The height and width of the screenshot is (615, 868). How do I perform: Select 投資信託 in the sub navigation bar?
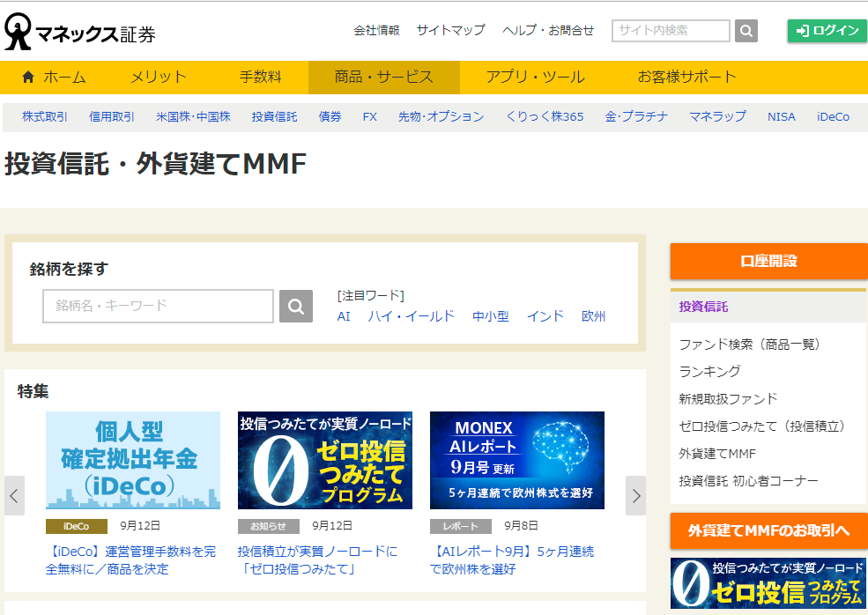275,117
